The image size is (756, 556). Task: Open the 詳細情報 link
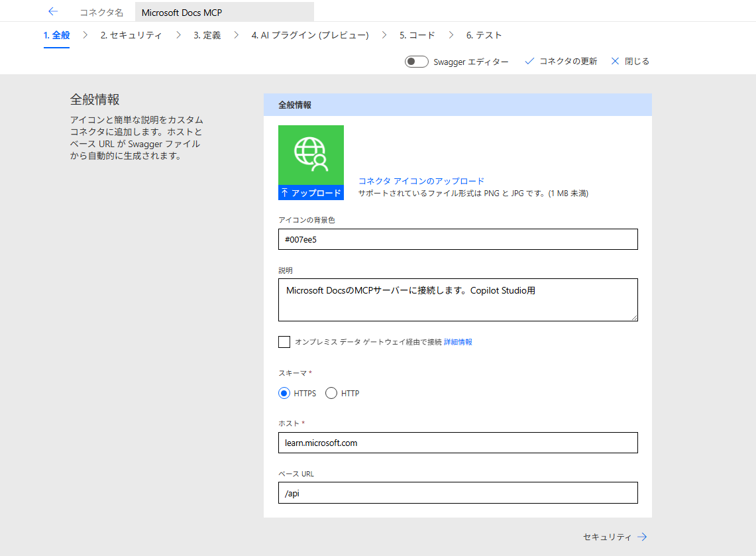tap(458, 342)
